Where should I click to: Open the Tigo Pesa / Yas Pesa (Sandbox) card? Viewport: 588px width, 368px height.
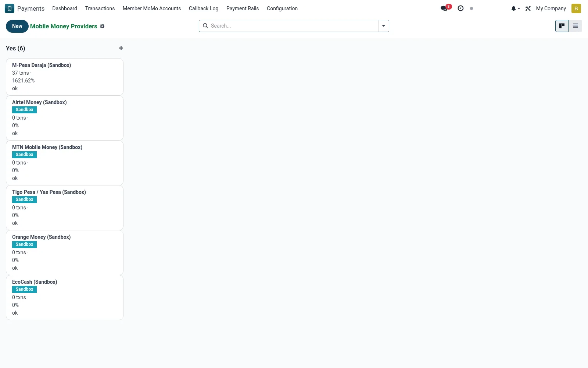pos(65,208)
